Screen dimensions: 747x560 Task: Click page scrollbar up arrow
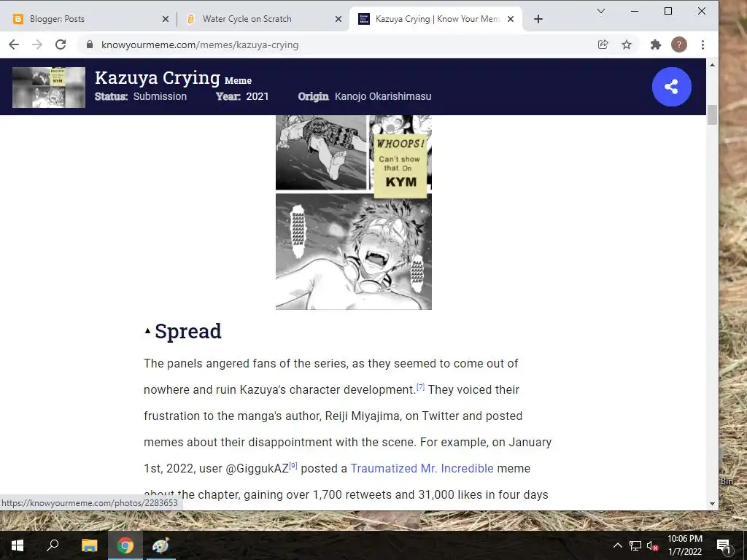pyautogui.click(x=712, y=65)
